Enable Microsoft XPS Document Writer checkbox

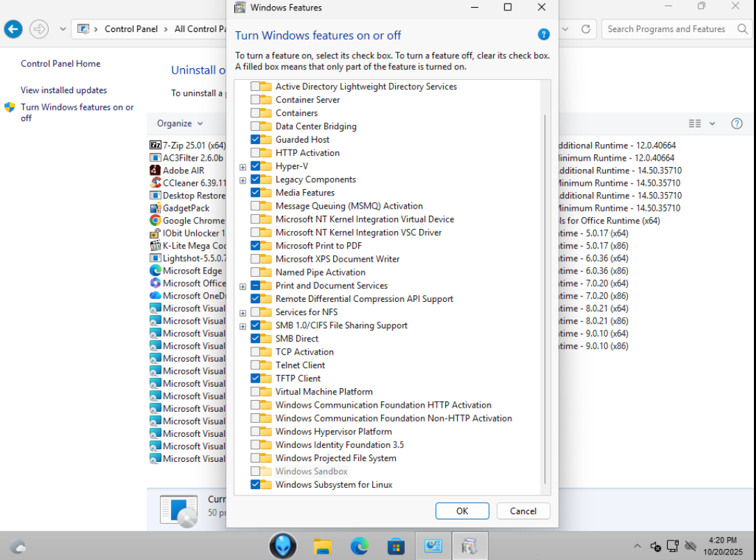255,259
